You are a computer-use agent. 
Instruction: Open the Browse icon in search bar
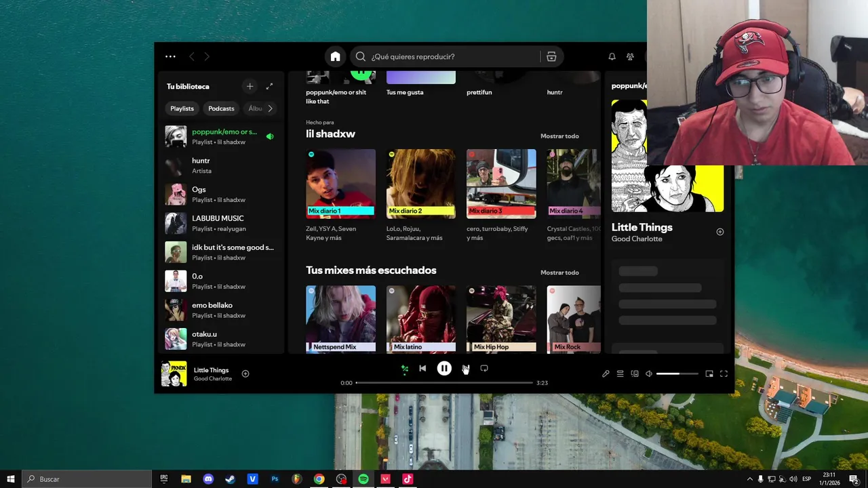(551, 56)
